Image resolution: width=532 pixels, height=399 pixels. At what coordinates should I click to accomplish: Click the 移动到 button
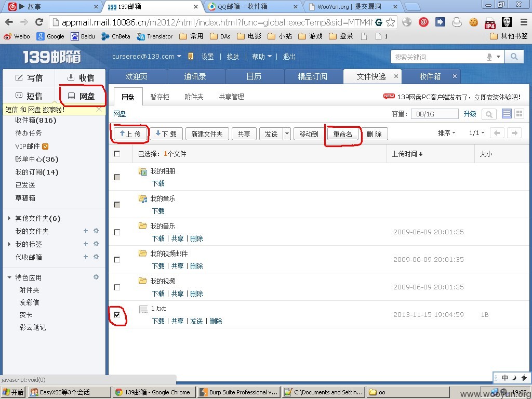(309, 134)
